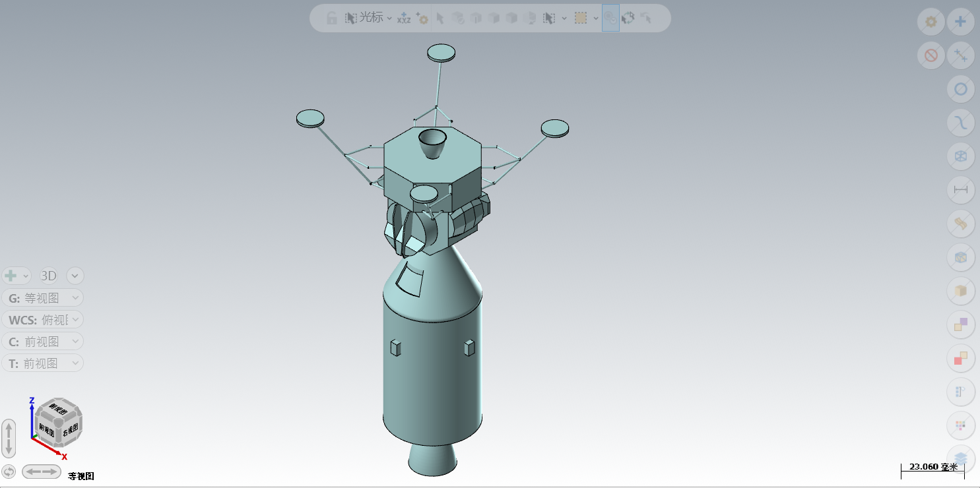Click the red and tan squares round button

961,358
